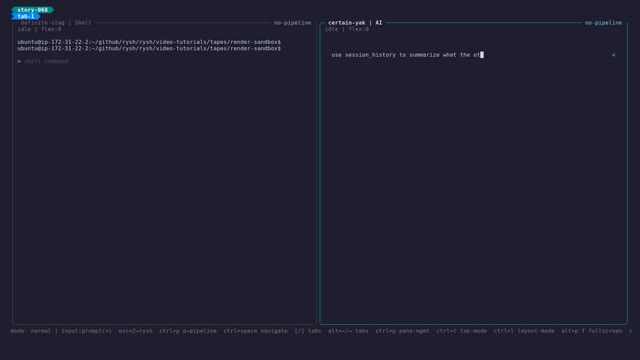The width and height of the screenshot is (640, 360).
Task: Click the second ubuntu prompt line in Shell
Action: [x=149, y=49]
